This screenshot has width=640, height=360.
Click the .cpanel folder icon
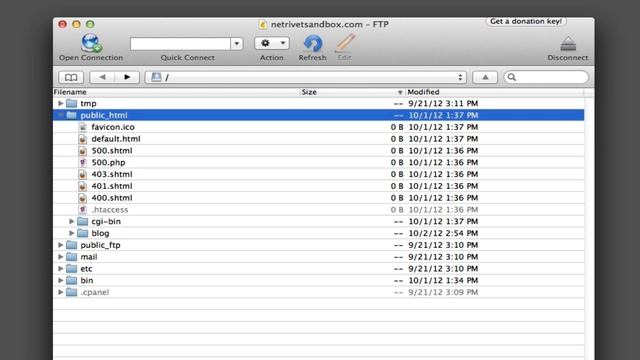click(71, 292)
